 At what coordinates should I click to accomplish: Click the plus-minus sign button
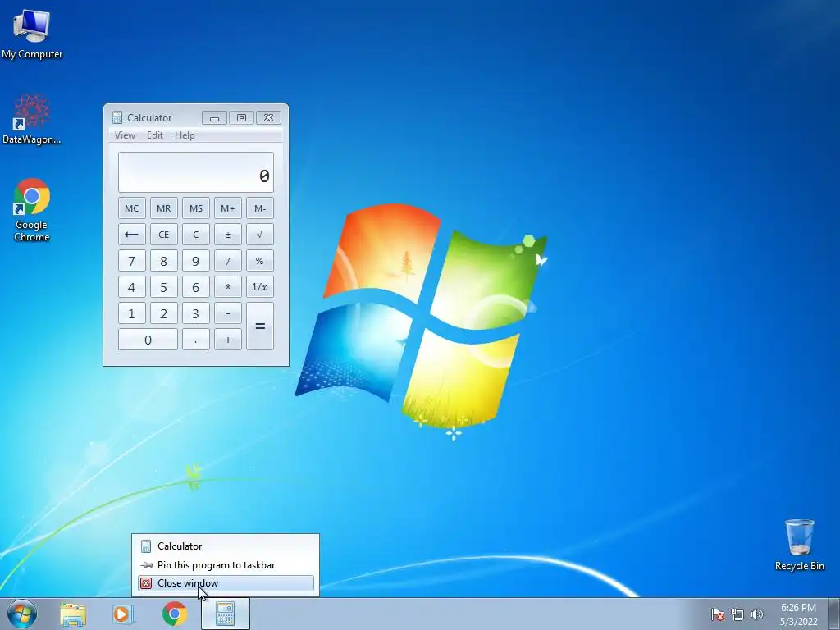[228, 235]
